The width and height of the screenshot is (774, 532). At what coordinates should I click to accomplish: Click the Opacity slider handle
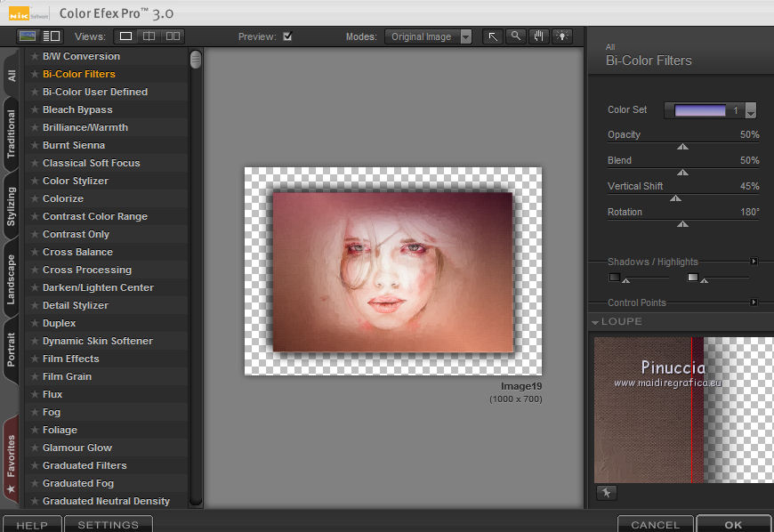682,147
